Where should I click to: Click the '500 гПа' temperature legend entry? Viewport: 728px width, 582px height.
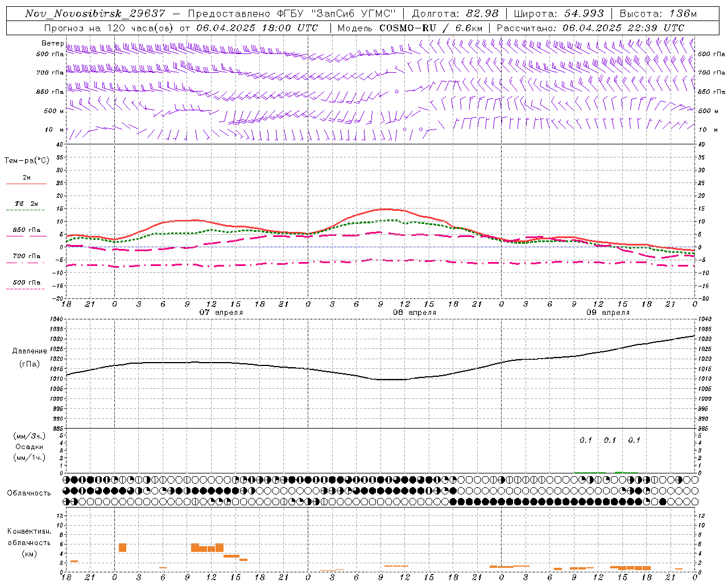(x=27, y=282)
